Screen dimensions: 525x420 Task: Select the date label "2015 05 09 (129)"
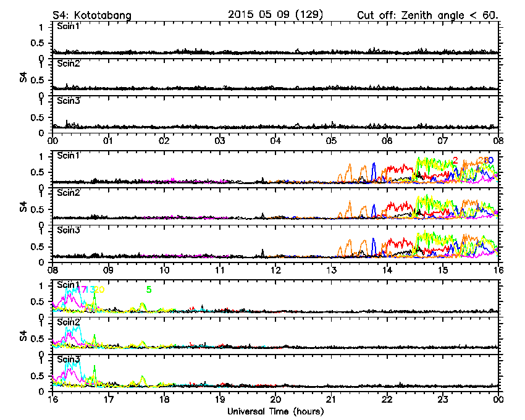(275, 15)
